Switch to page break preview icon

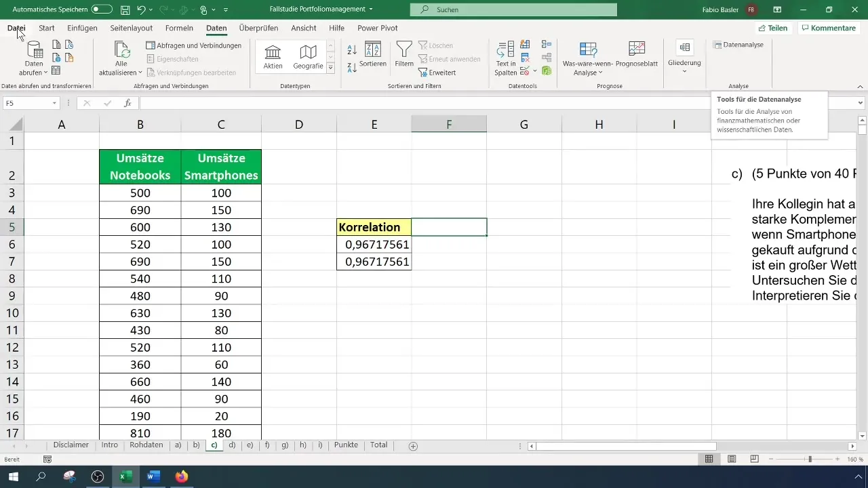point(754,459)
